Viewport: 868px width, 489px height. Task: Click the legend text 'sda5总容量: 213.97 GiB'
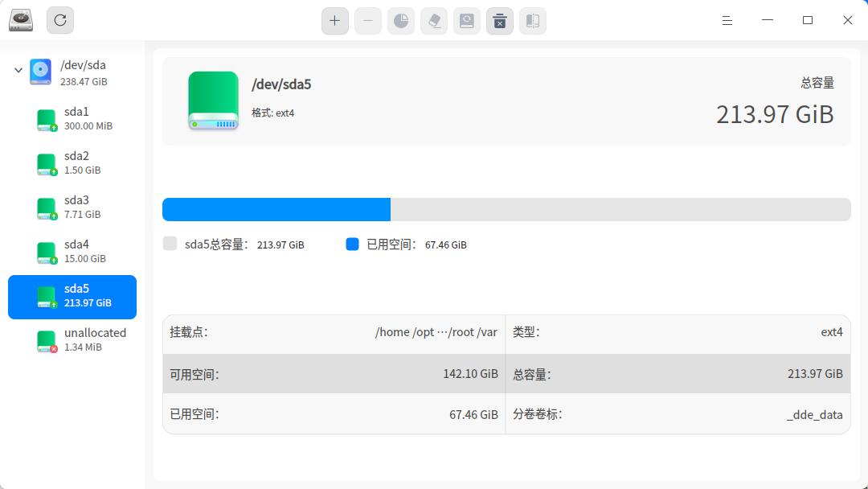(x=244, y=244)
